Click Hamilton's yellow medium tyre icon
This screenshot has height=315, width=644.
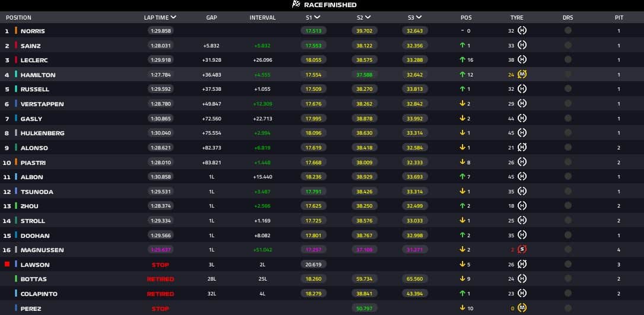[x=522, y=74]
